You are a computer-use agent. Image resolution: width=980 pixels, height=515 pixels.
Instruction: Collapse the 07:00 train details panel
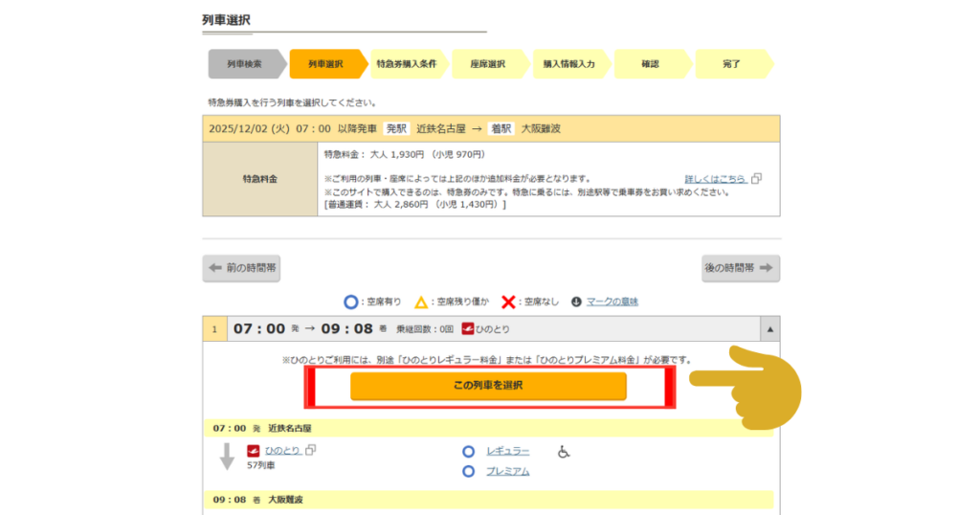click(x=768, y=329)
